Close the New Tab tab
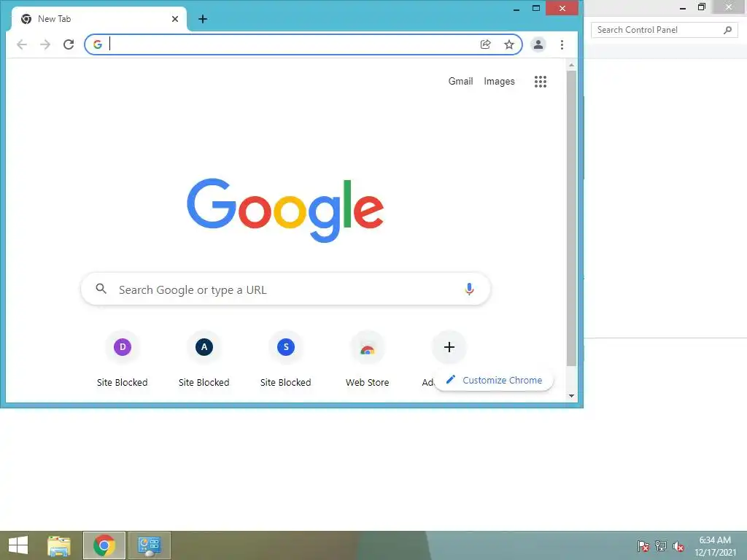Viewport: 747px width, 560px height. click(x=175, y=19)
